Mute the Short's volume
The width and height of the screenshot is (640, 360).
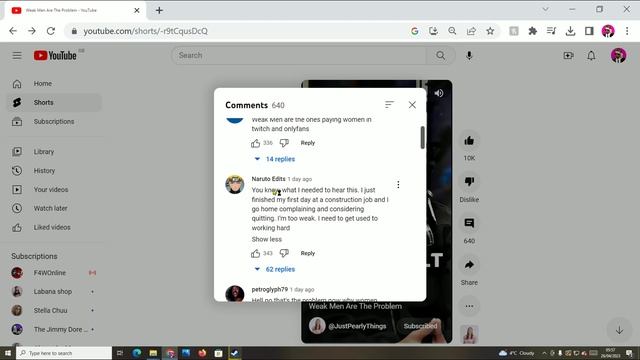point(439,93)
